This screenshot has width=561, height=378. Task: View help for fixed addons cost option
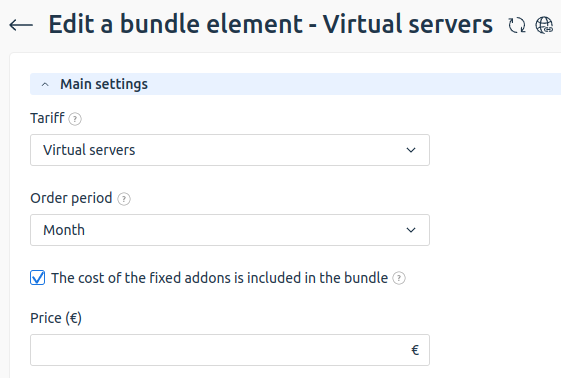399,278
